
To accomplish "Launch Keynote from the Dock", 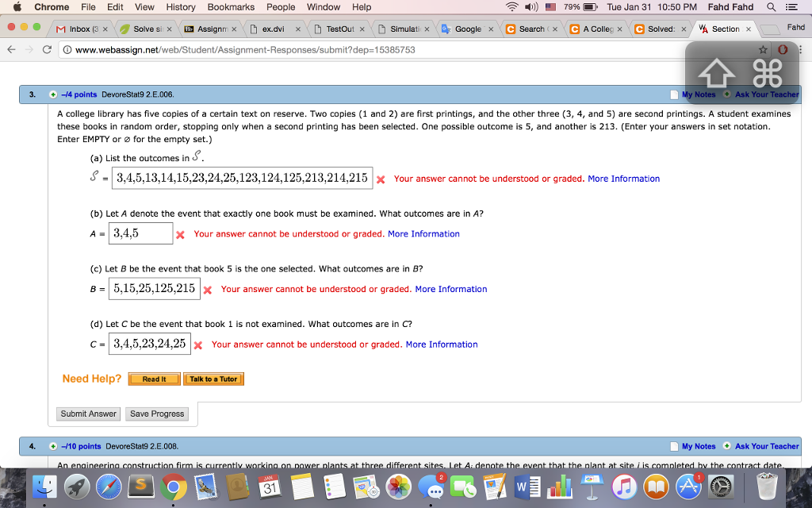I will point(591,487).
